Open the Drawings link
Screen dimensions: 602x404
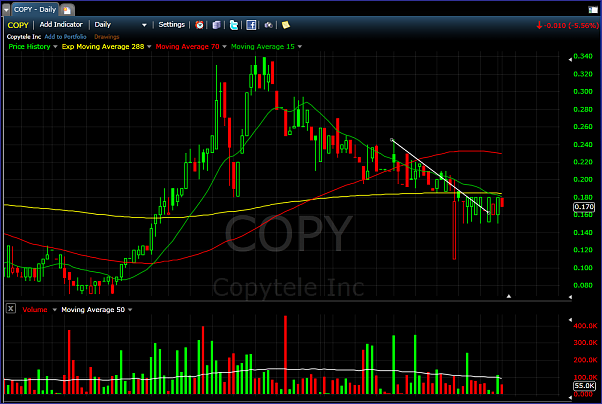tap(106, 37)
